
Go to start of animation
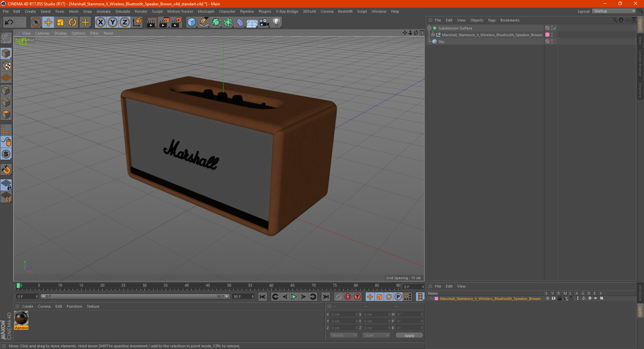click(x=263, y=297)
